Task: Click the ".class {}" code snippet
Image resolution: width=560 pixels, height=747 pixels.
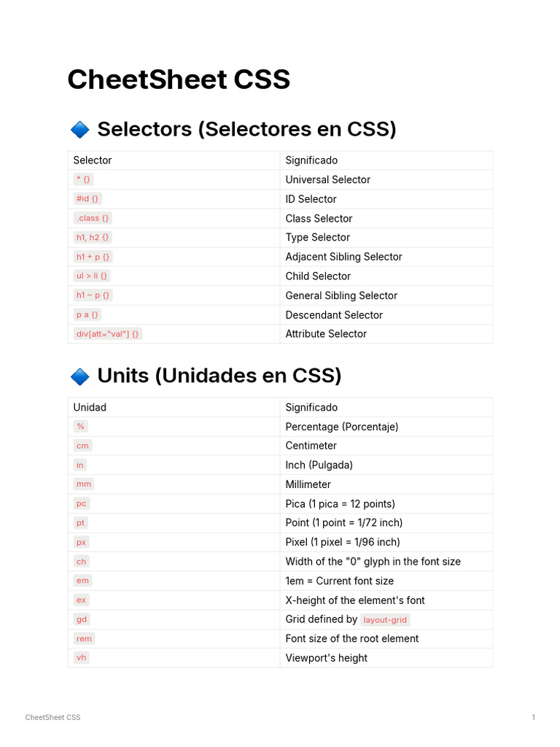Action: pyautogui.click(x=93, y=218)
